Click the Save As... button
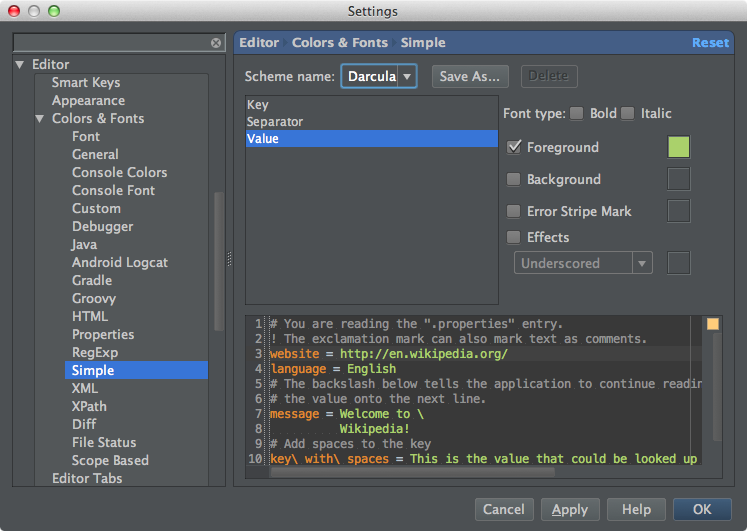This screenshot has width=747, height=531. tap(470, 76)
